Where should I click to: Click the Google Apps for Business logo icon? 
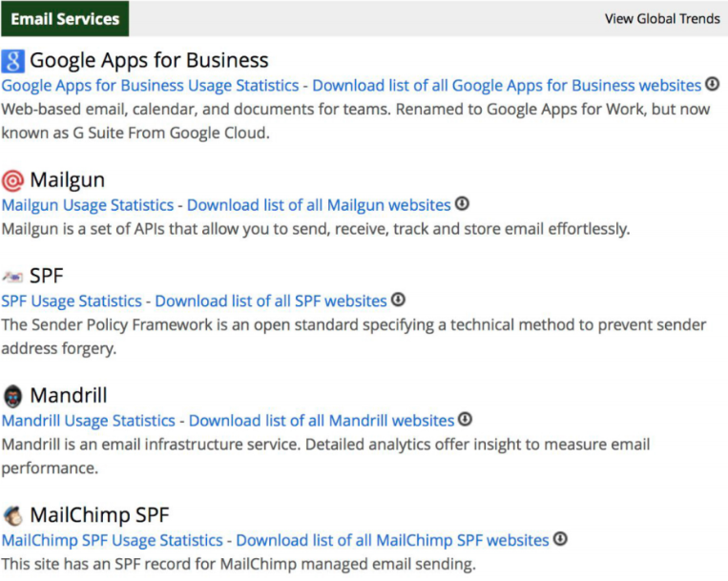[x=12, y=61]
